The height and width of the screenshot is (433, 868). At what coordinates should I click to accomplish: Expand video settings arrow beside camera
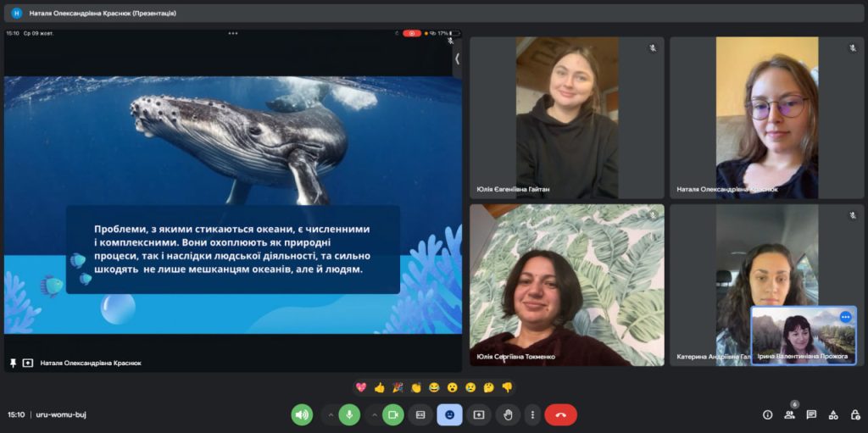coord(374,414)
